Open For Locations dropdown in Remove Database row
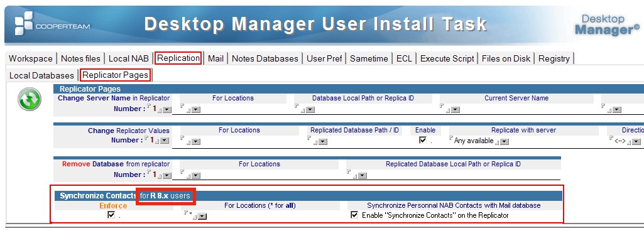 point(196,176)
